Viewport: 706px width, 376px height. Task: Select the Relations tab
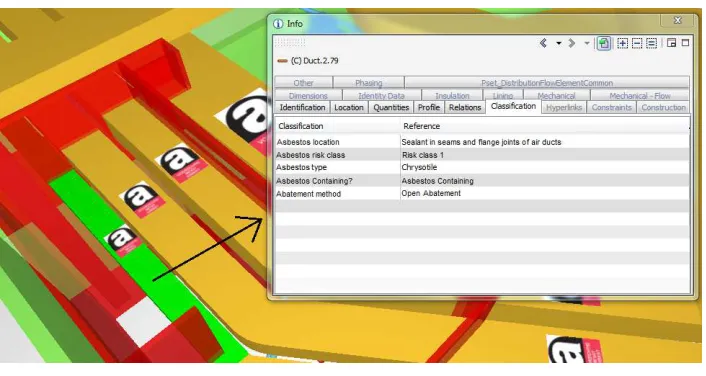coord(465,107)
